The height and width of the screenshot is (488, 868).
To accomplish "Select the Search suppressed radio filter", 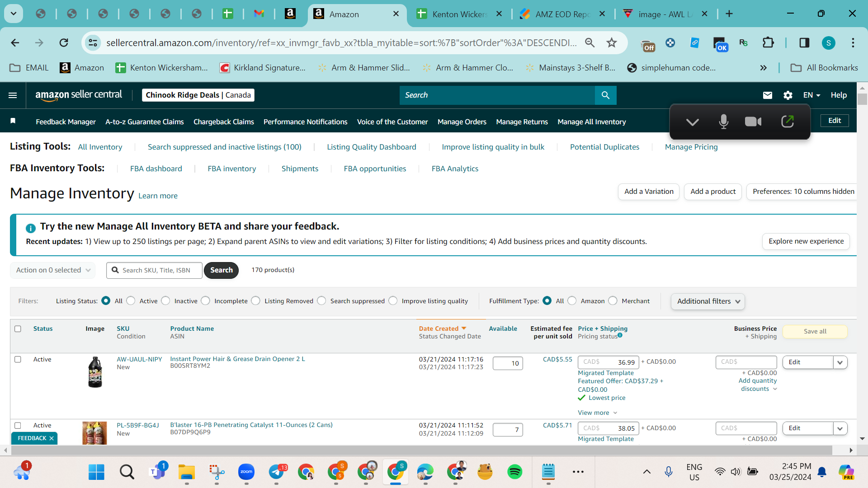I will click(x=322, y=301).
